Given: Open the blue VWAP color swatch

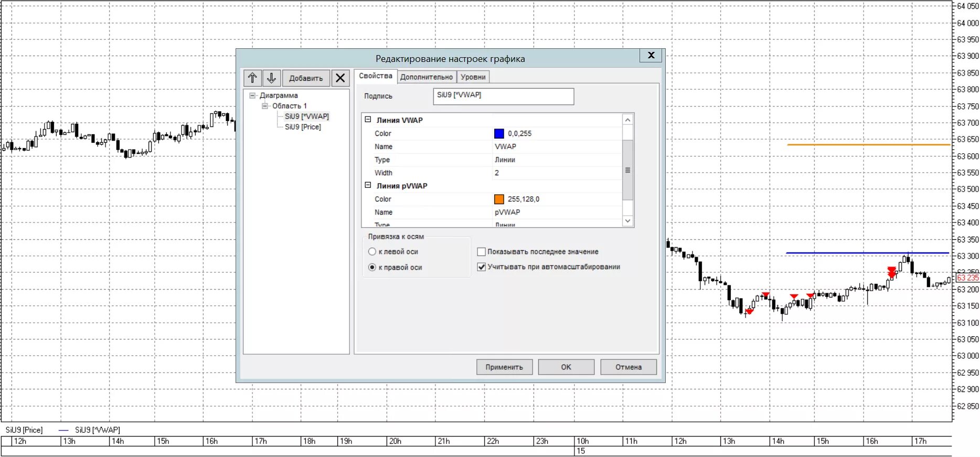Looking at the screenshot, I should click(499, 134).
